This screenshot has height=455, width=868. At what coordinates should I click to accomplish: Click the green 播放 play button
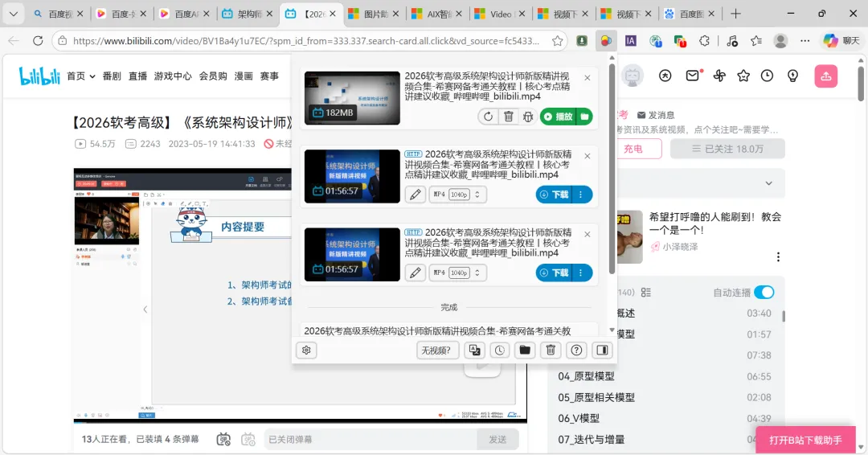[x=559, y=117]
